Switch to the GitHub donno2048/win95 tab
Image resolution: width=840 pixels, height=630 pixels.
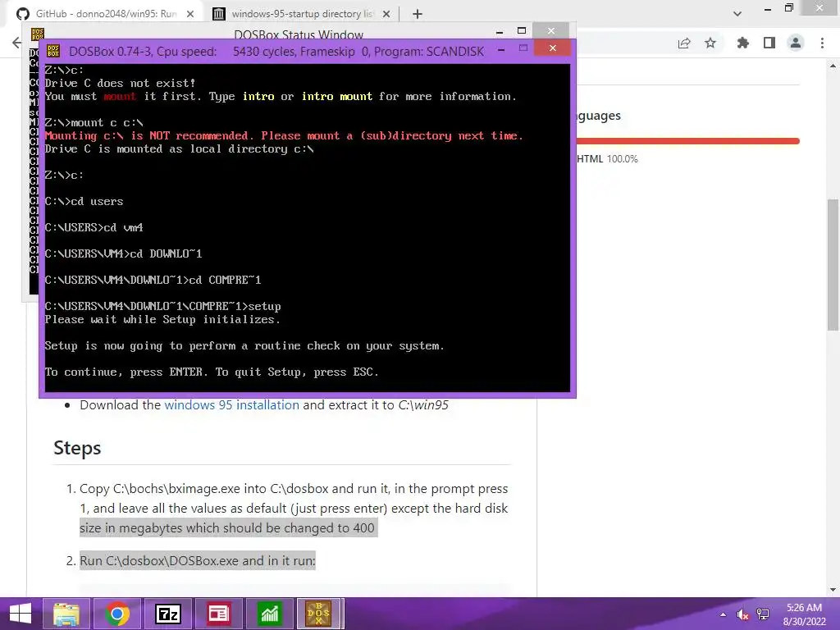click(x=106, y=14)
